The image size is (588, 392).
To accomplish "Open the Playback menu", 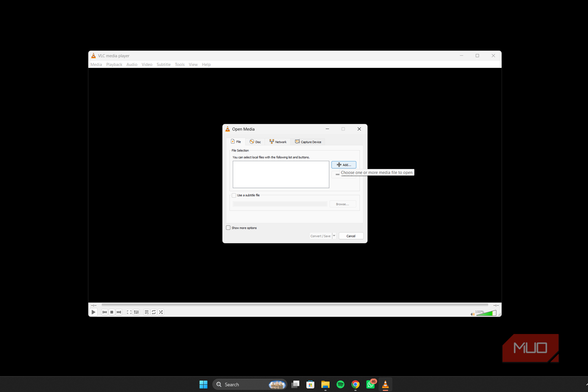I will pos(114,65).
